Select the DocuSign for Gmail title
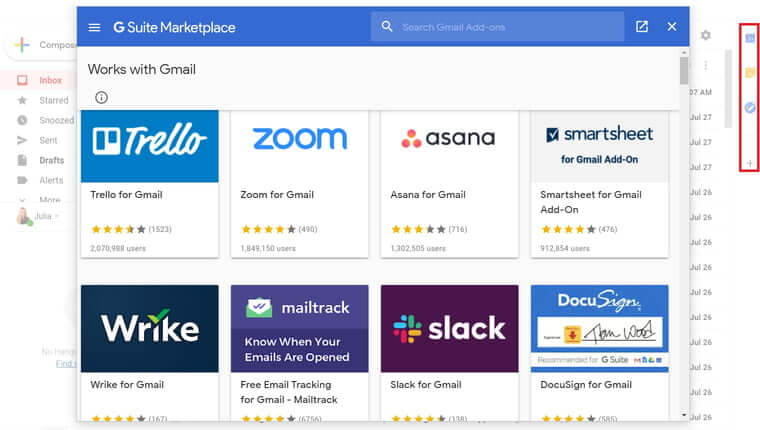This screenshot has width=760, height=430. (x=586, y=385)
